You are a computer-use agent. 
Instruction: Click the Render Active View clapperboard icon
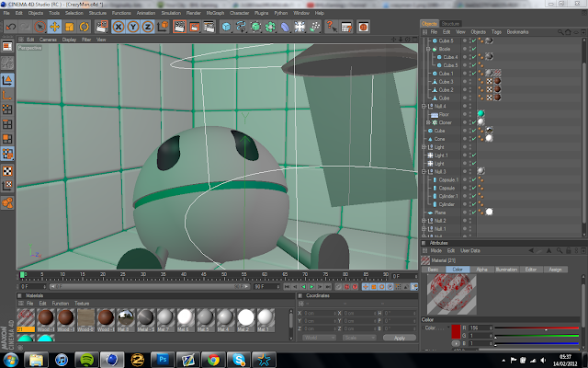[180, 27]
